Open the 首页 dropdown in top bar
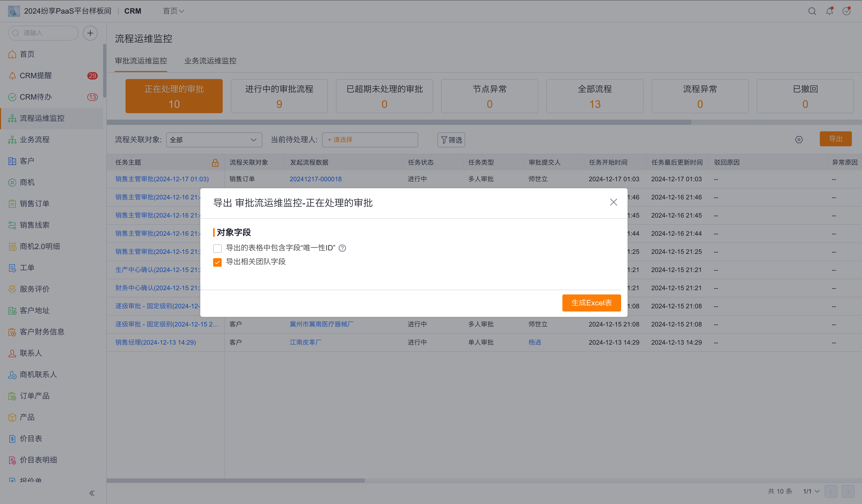Viewport: 862px width, 504px height. coord(173,11)
